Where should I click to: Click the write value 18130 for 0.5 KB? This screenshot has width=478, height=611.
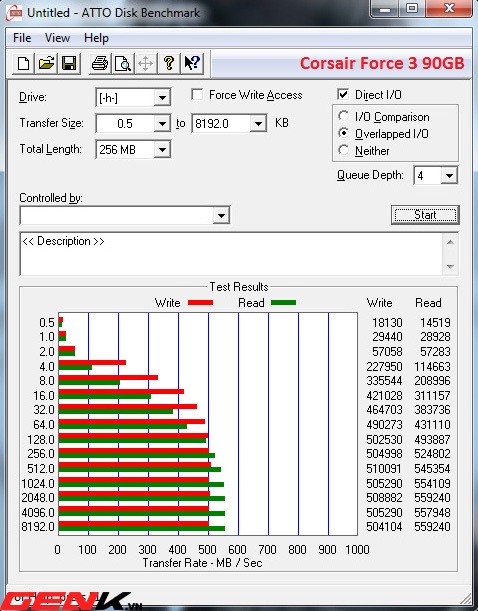click(x=387, y=323)
